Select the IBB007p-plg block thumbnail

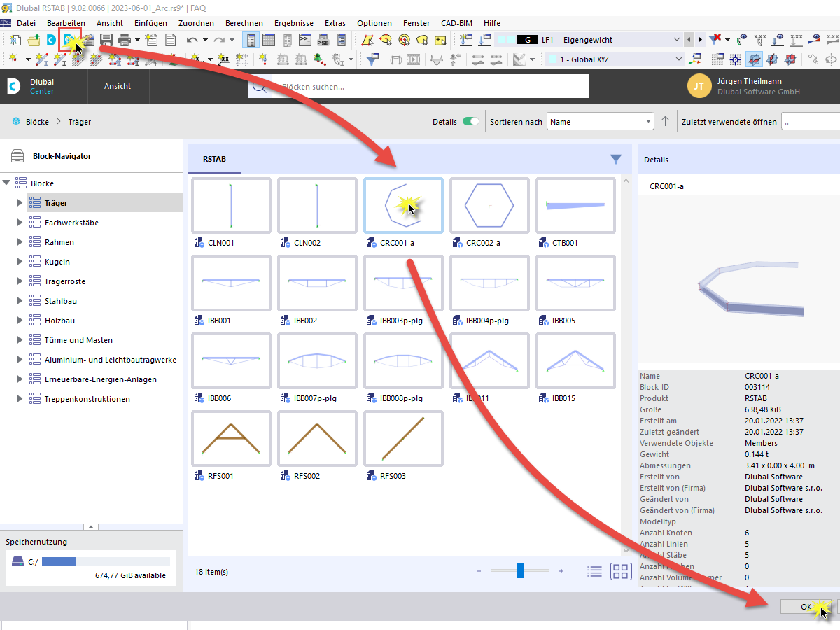(x=317, y=360)
